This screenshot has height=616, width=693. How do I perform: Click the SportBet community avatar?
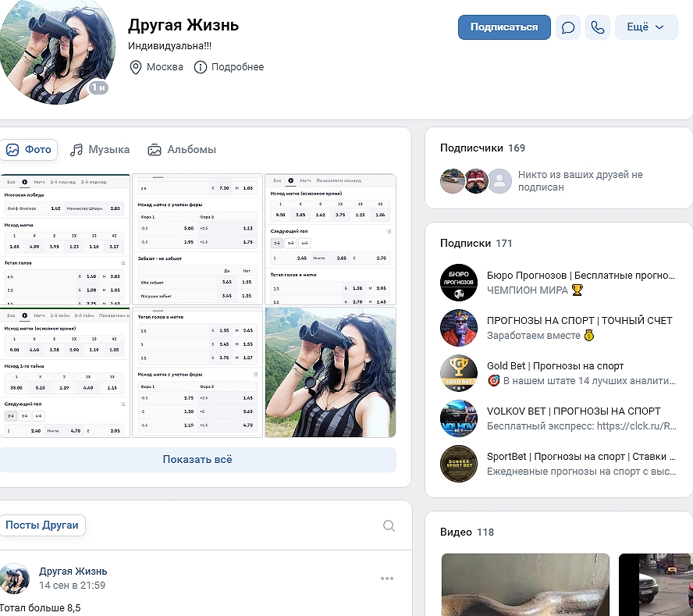click(458, 464)
